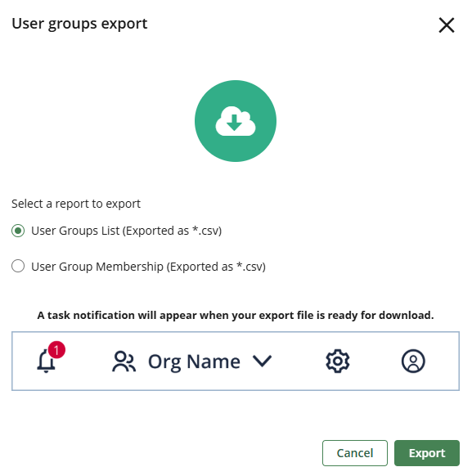This screenshot has width=472, height=476.
Task: Click the Org Name label
Action: coord(194,361)
